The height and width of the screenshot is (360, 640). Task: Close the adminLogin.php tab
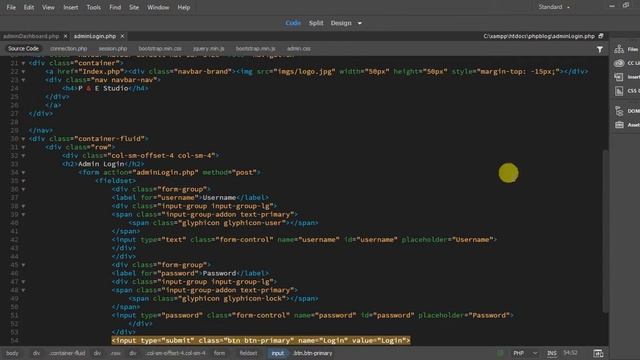pyautogui.click(x=122, y=36)
